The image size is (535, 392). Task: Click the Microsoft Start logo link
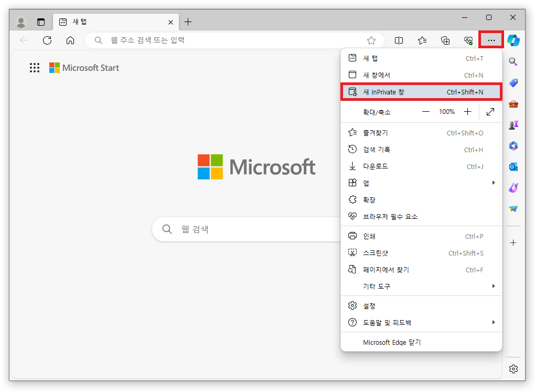pyautogui.click(x=84, y=68)
